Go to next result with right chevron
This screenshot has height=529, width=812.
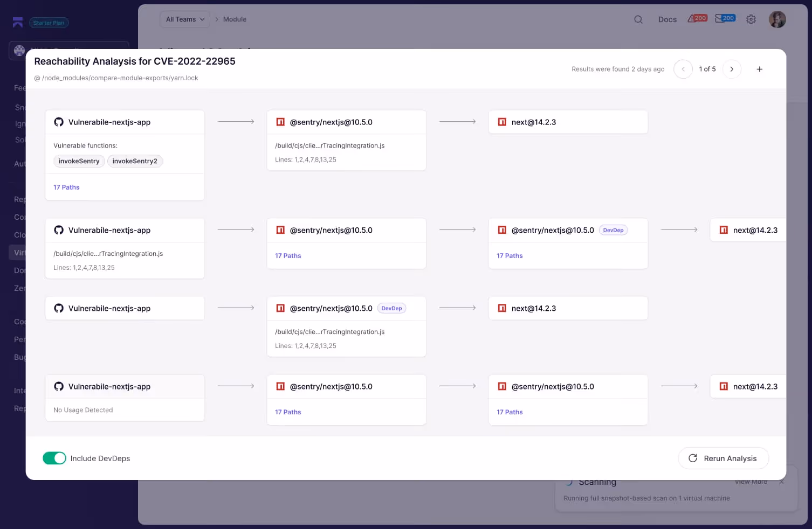732,69
